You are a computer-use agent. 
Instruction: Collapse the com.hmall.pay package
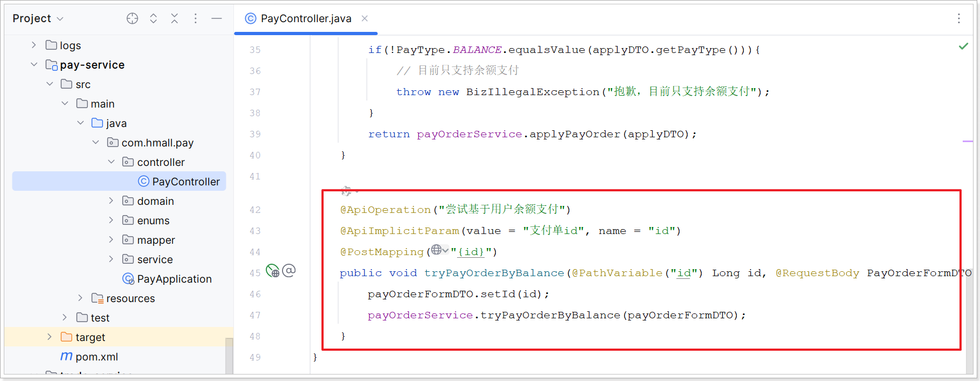96,143
